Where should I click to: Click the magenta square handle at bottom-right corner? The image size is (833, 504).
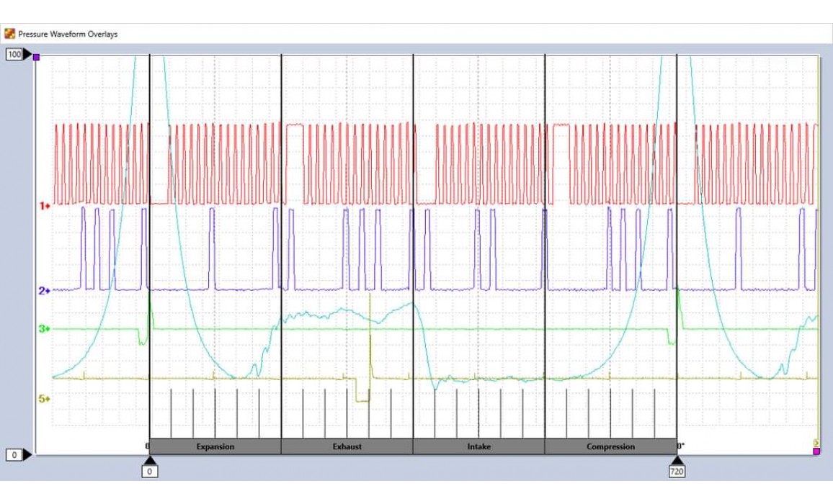[x=816, y=451]
